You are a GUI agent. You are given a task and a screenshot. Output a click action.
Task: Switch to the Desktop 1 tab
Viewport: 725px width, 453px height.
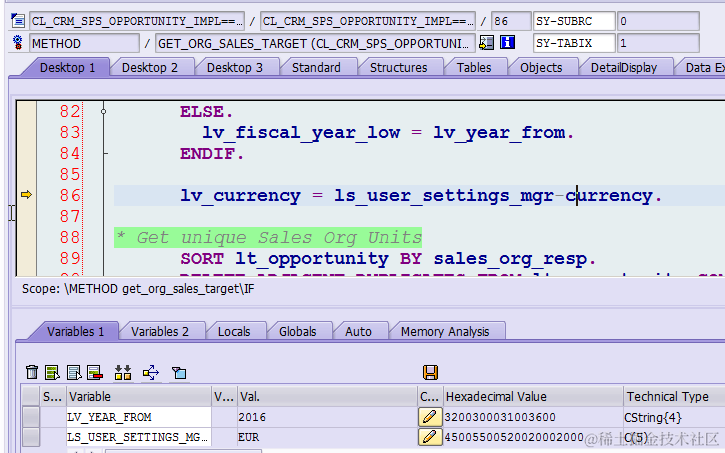pyautogui.click(x=67, y=67)
